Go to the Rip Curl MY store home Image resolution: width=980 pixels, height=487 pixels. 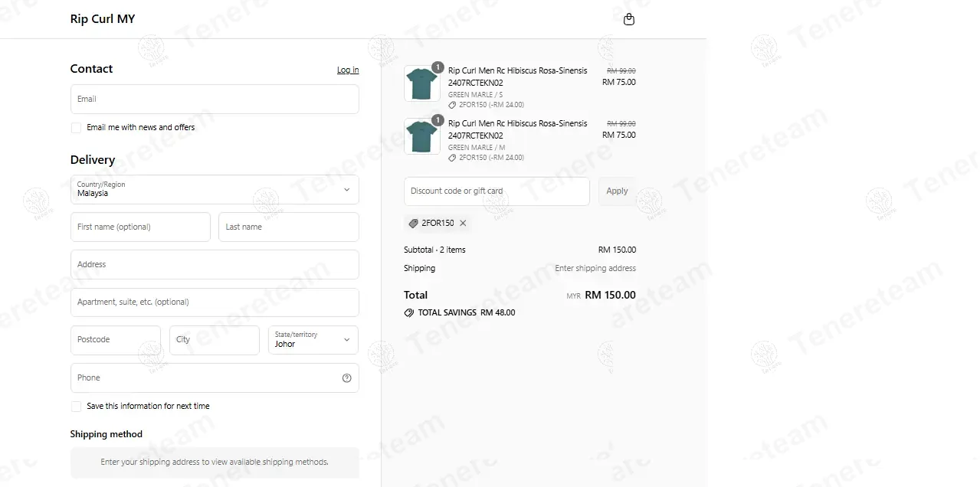pyautogui.click(x=103, y=19)
